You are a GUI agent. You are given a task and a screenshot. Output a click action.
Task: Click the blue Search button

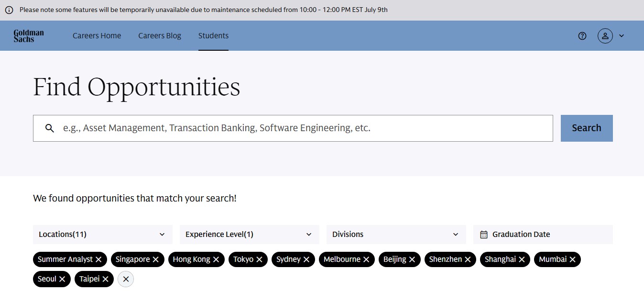pos(587,128)
